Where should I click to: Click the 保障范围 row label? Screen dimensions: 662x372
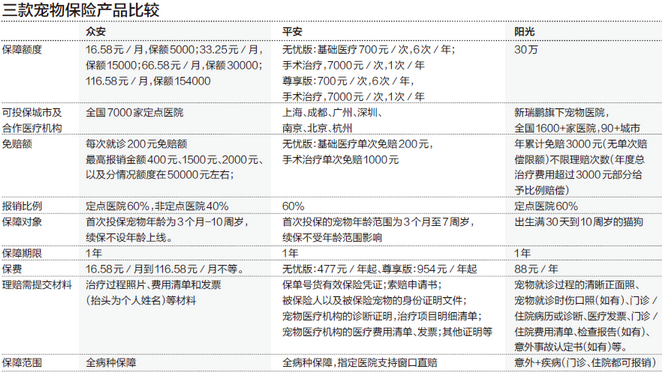(22, 362)
